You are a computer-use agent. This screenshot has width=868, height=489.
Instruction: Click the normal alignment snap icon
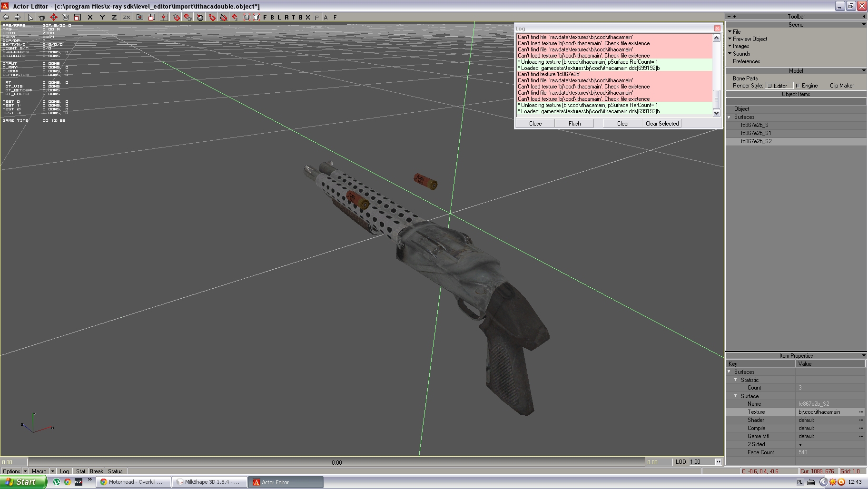point(224,17)
